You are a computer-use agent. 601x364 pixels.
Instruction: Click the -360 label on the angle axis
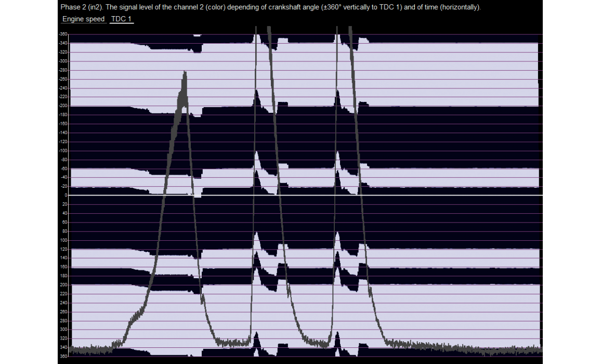(x=63, y=34)
